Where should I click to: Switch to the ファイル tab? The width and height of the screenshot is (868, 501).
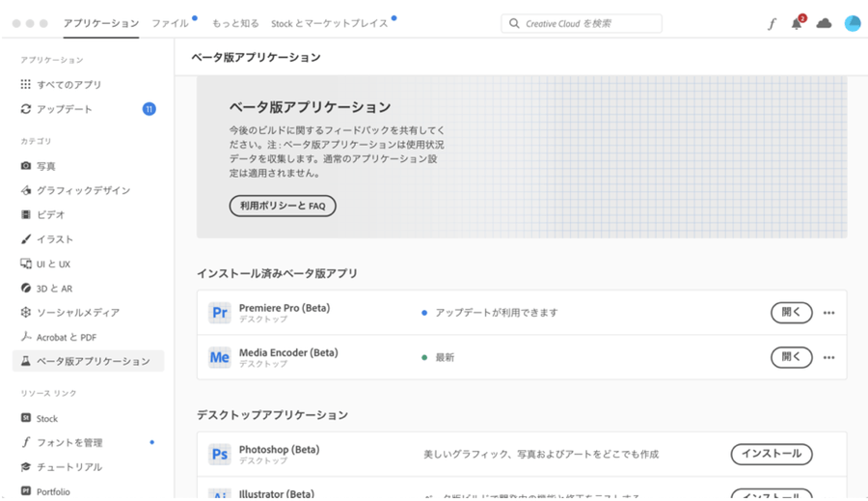coord(171,23)
